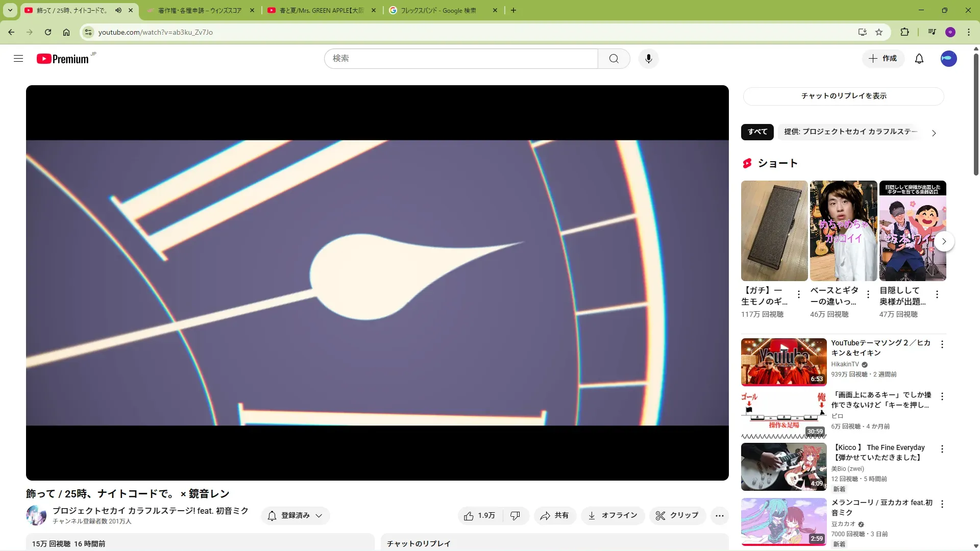Bookmark this page with the star icon
The width and height of the screenshot is (980, 551).
[x=879, y=32]
